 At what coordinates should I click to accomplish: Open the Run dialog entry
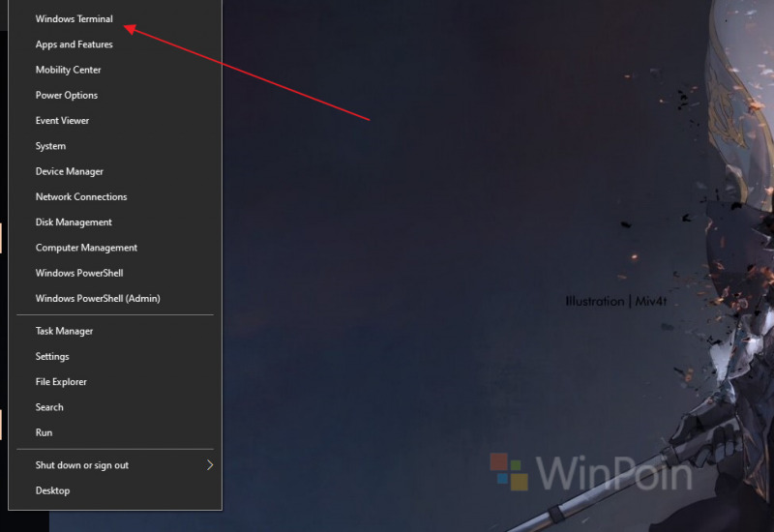(115, 432)
